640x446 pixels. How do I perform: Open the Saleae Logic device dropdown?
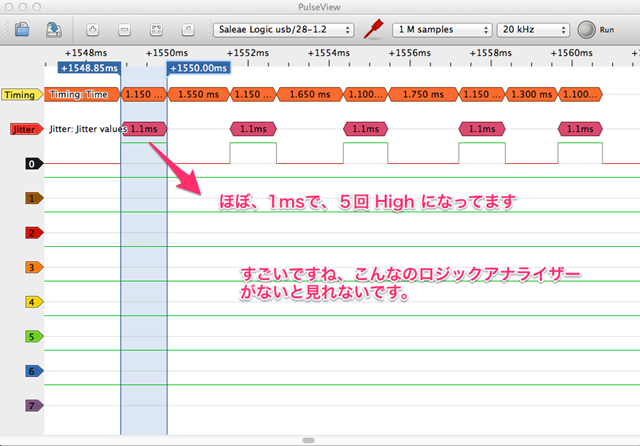(283, 30)
